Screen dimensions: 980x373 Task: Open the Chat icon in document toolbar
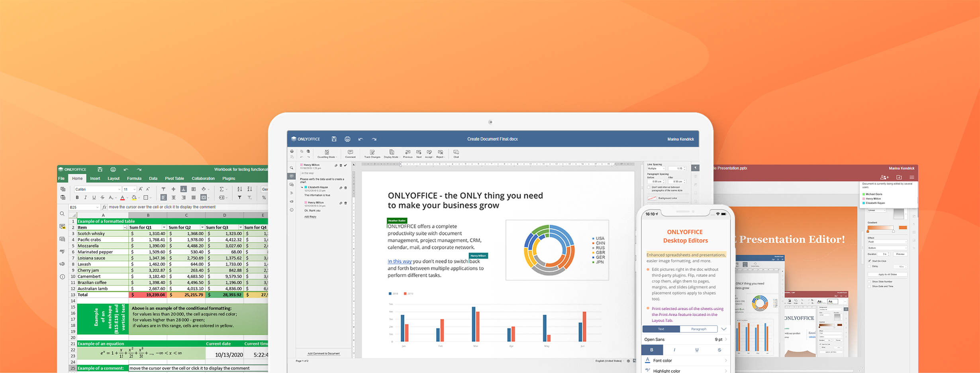456,154
